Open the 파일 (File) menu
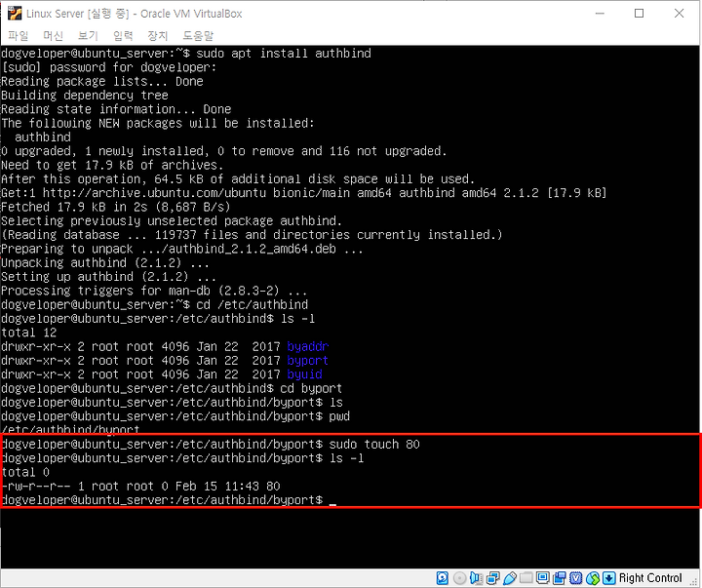This screenshot has width=702, height=588. (18, 35)
